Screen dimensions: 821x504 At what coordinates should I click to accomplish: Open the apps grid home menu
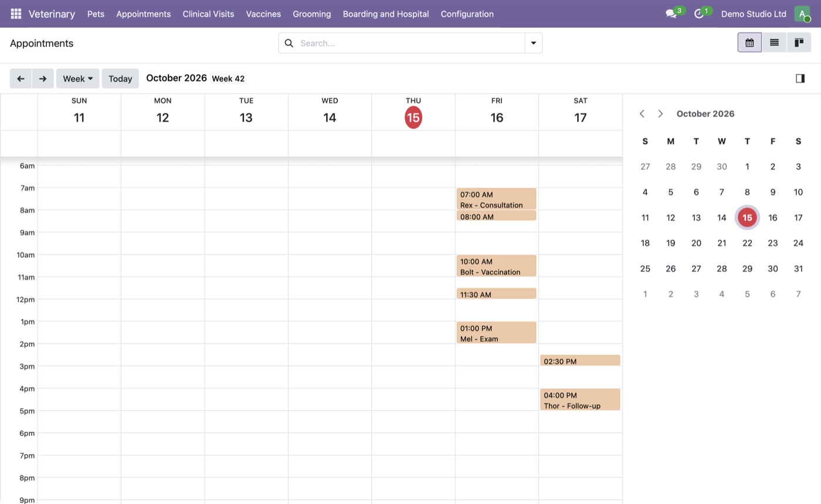pyautogui.click(x=16, y=13)
